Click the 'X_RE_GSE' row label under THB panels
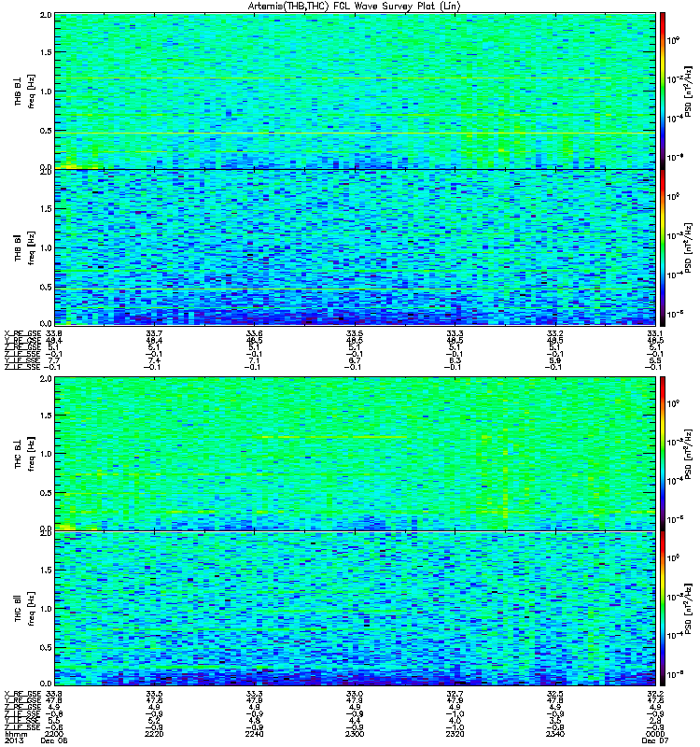 [22, 333]
